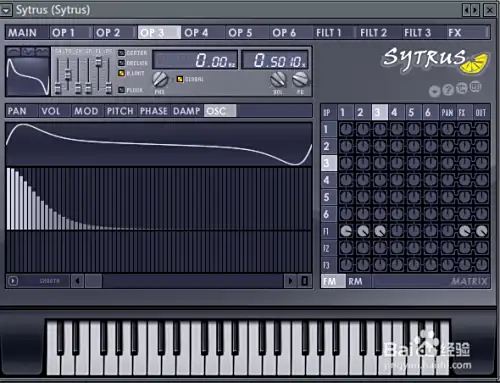Click the matrix knob in row 3 column 3

[380, 163]
